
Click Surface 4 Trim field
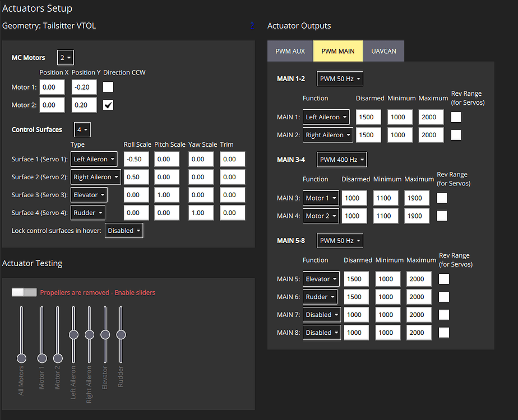click(x=233, y=212)
